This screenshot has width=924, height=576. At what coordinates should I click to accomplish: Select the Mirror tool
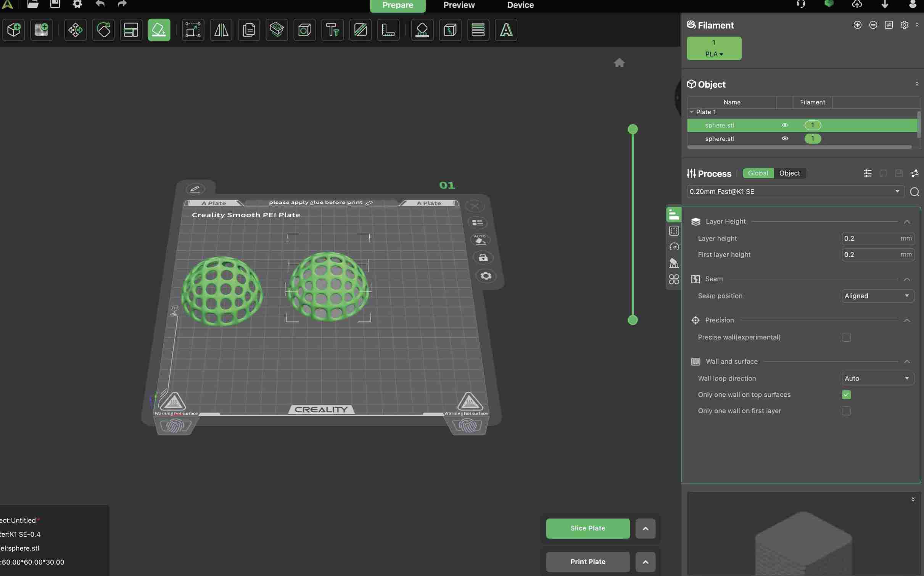221,30
